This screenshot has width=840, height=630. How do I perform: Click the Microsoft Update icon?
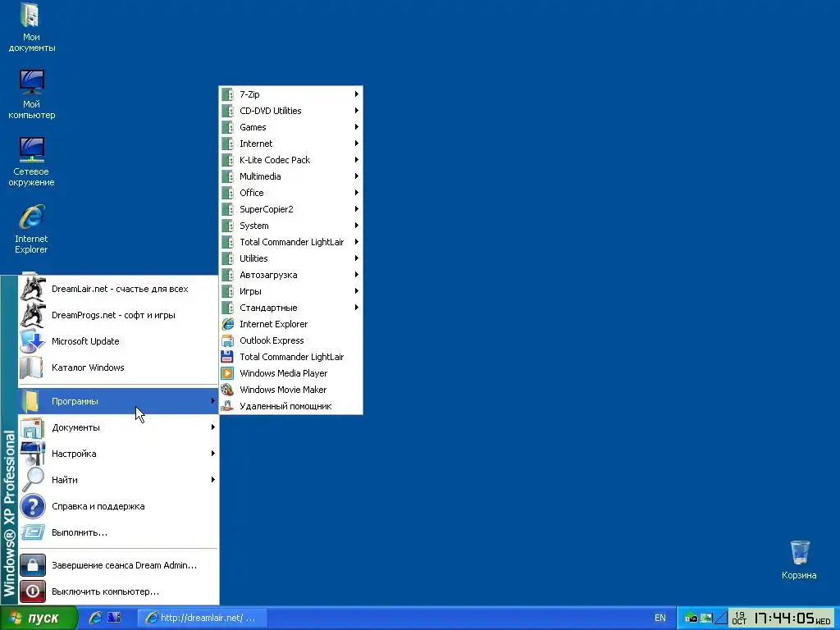click(x=32, y=341)
